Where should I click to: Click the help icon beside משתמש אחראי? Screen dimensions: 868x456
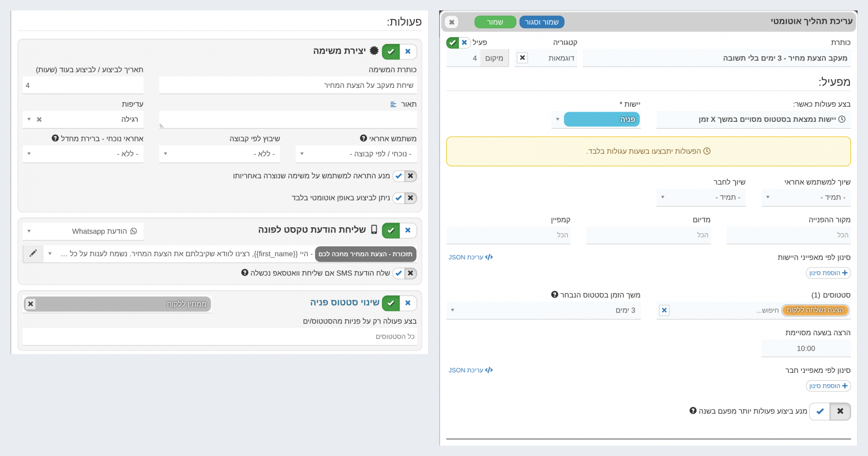[363, 138]
